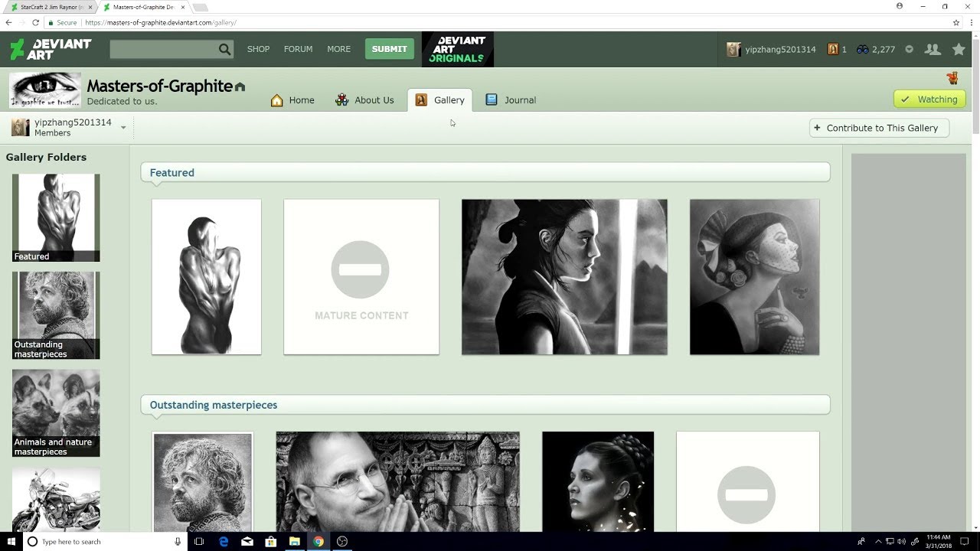This screenshot has width=980, height=551.
Task: Toggle the Watching button
Action: tap(929, 99)
